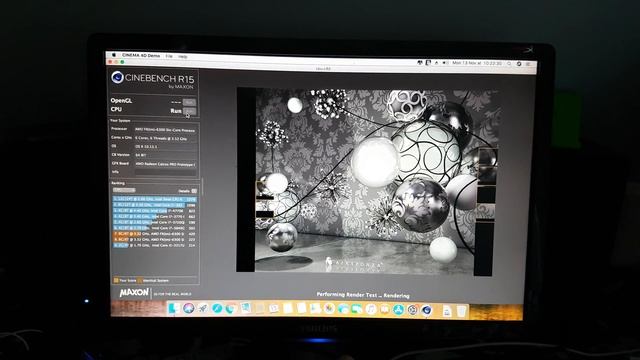Click the Cinebench R15 logo icon
Screen dimensions: 640x360
click(x=117, y=77)
